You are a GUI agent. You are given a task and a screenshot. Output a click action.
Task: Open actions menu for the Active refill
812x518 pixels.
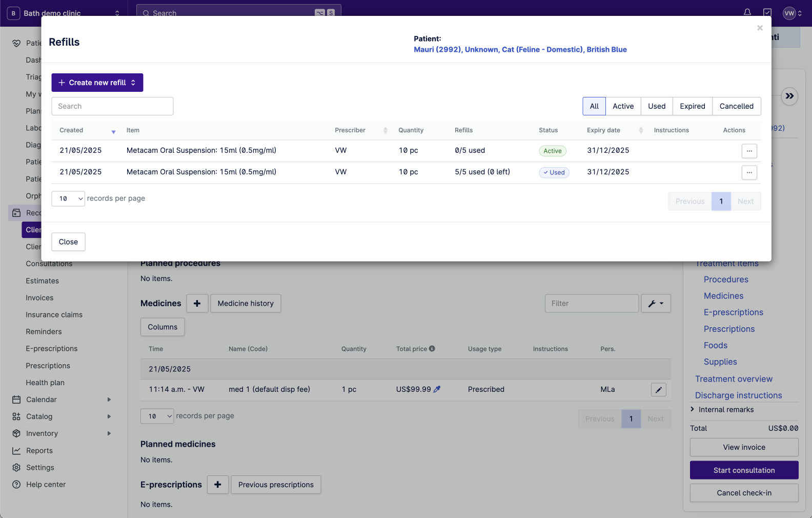(x=749, y=151)
